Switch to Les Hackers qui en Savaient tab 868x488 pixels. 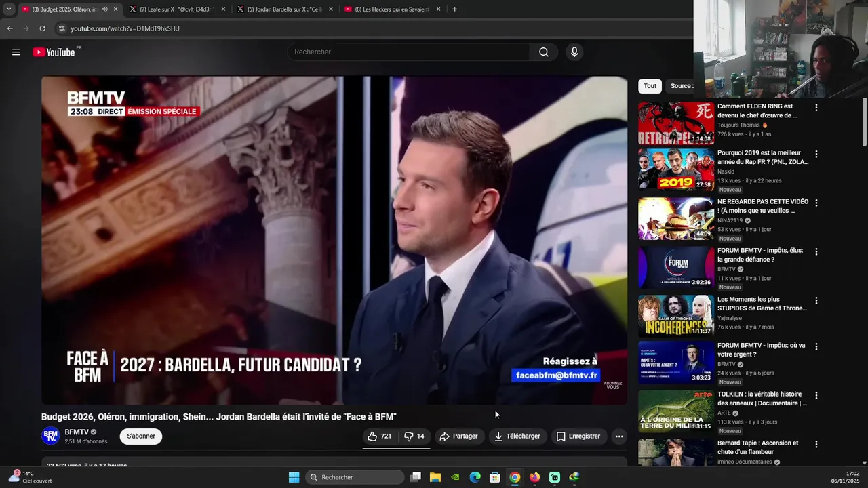[391, 9]
